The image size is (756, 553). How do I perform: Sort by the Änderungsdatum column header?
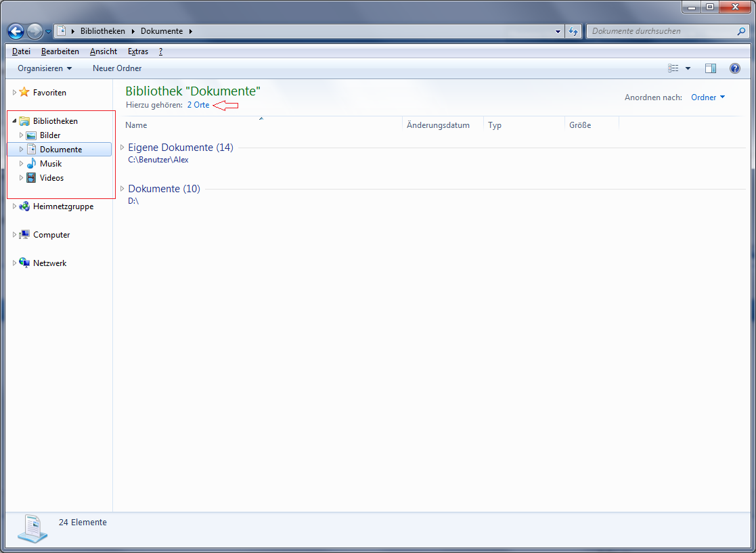pyautogui.click(x=443, y=125)
